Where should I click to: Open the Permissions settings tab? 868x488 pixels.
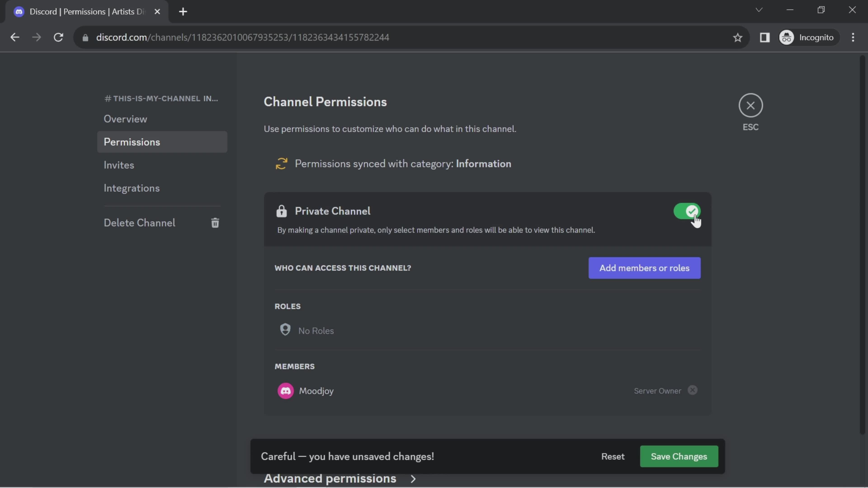tap(132, 142)
